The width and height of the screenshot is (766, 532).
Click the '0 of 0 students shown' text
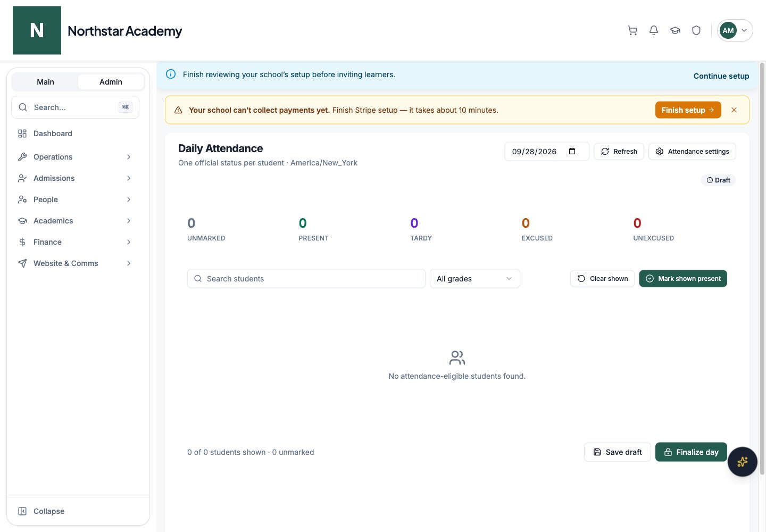pyautogui.click(x=227, y=452)
